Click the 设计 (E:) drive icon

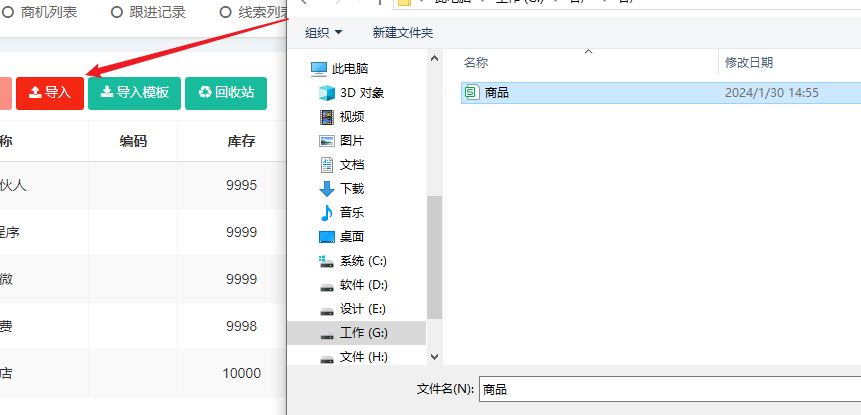click(327, 311)
